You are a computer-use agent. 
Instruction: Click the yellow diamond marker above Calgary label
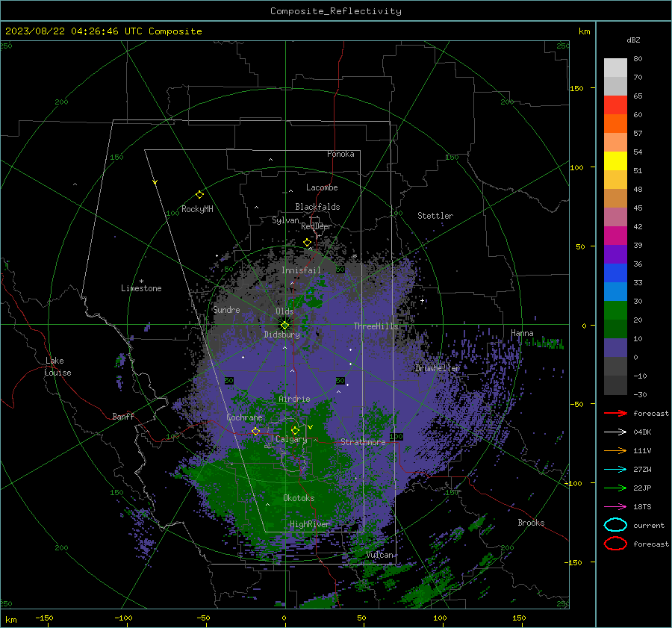(295, 430)
